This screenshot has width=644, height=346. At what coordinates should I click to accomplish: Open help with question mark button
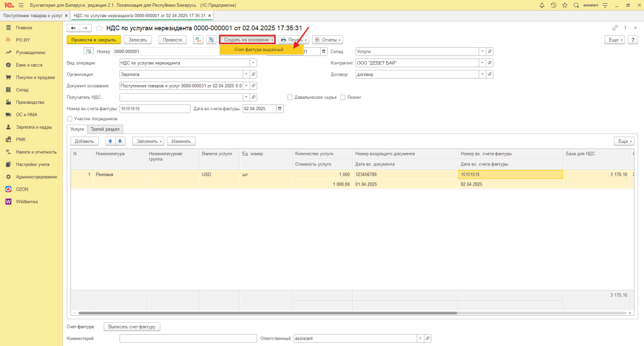pyautogui.click(x=633, y=40)
